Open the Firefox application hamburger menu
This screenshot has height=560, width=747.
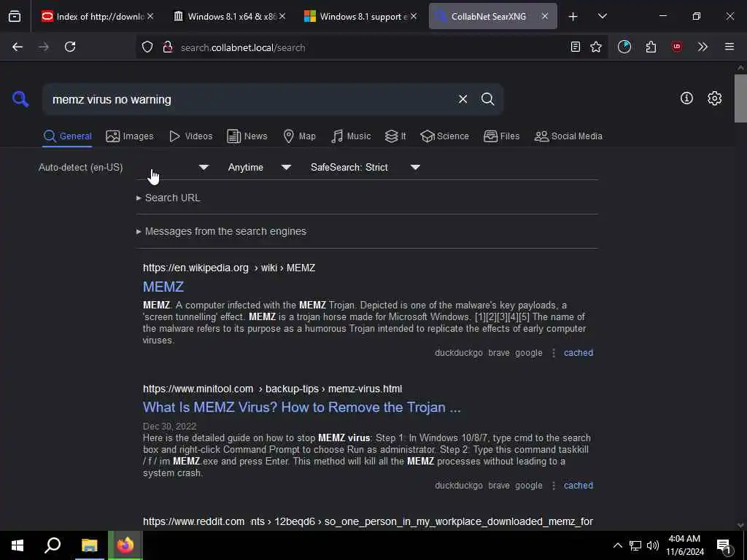pos(729,47)
